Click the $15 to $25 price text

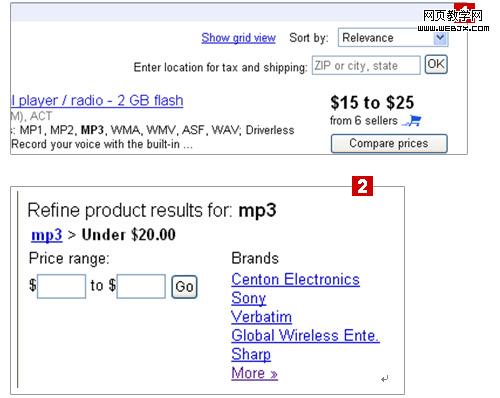pyautogui.click(x=372, y=102)
